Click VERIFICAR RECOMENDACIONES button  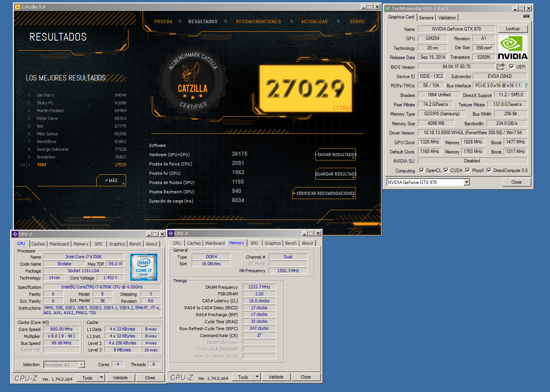[x=324, y=193]
